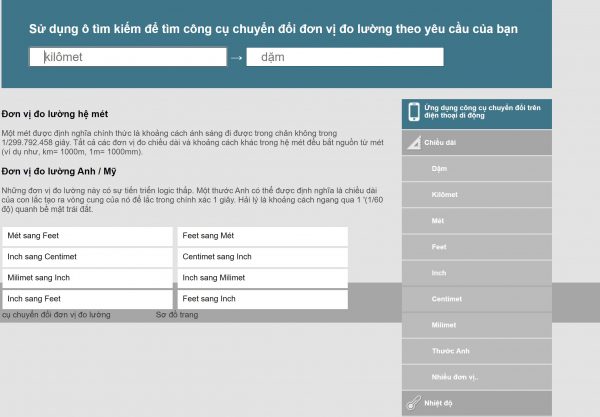
Task: Open Nhiều đơn vị.. sidebar entry
Action: pos(477,377)
